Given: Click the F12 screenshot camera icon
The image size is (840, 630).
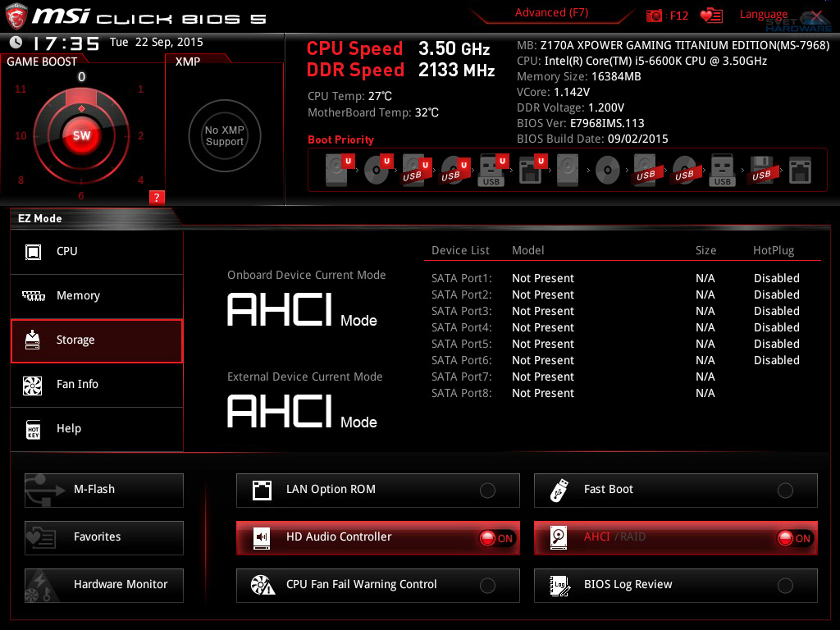Looking at the screenshot, I should pyautogui.click(x=656, y=15).
